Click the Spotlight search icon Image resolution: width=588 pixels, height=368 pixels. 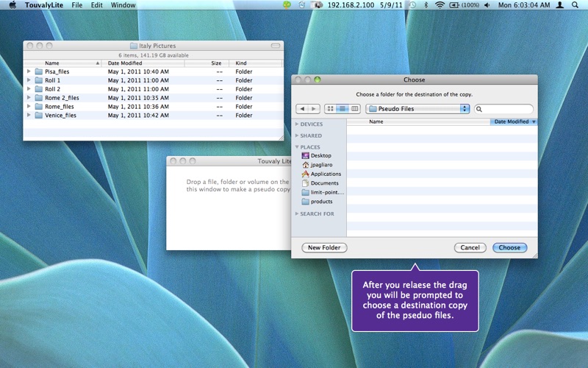tap(575, 5)
